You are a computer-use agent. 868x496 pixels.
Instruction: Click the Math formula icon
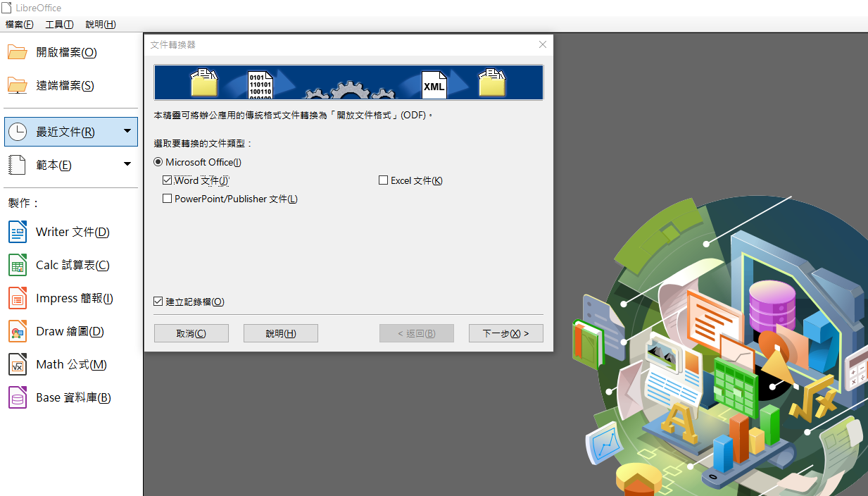18,364
